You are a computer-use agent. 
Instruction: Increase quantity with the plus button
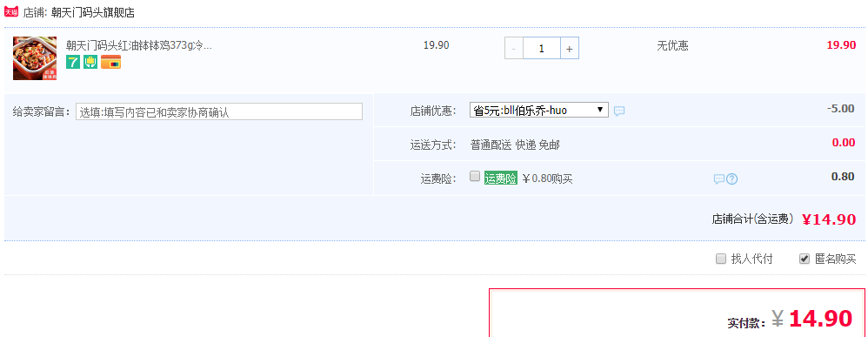tap(569, 48)
